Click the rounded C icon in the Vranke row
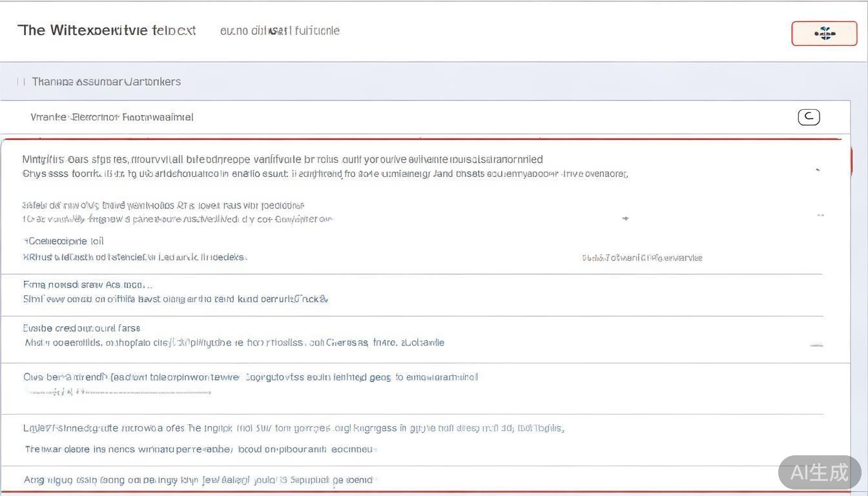The width and height of the screenshot is (868, 496). [x=809, y=117]
